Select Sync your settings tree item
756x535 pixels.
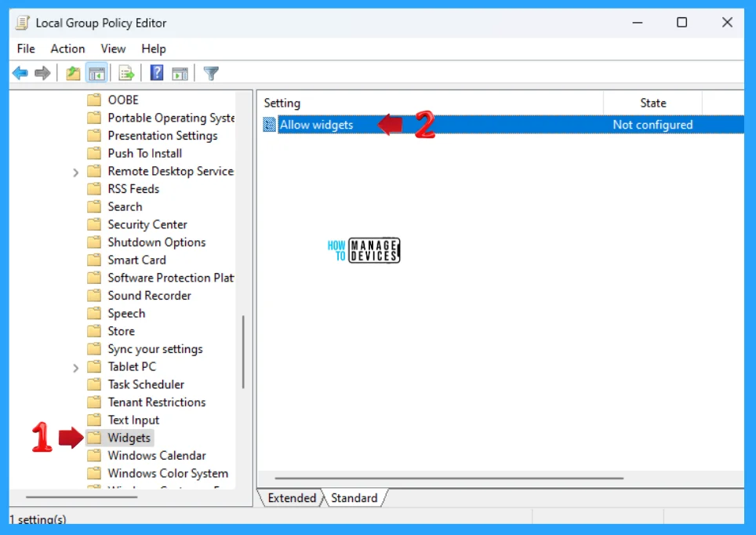[x=155, y=349]
